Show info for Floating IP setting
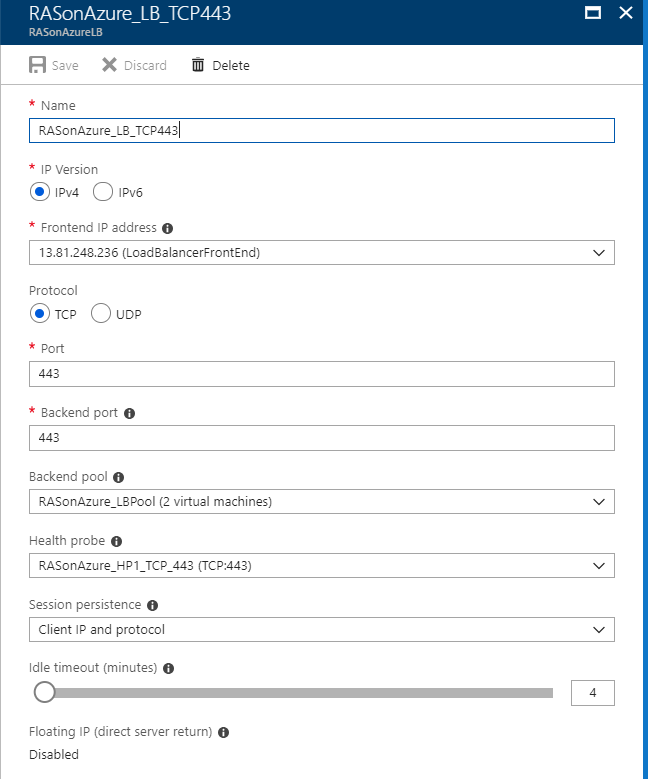Screen dimensions: 648x779 pos(223,732)
